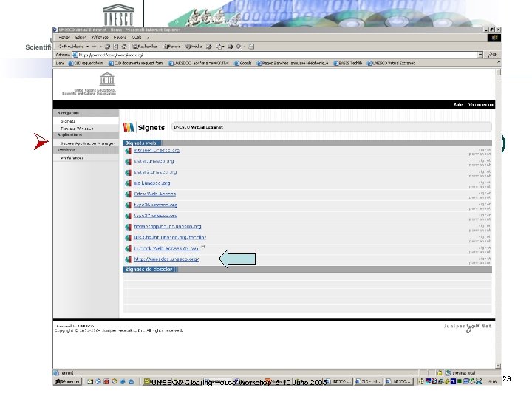Open the http://unesdoc.unesco.org/ bookmark

point(166,259)
